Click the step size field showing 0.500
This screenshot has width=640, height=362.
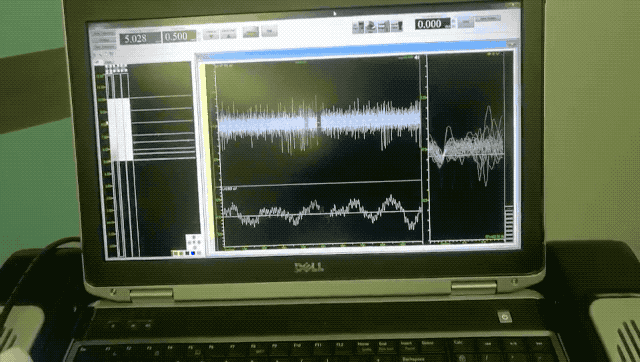point(179,36)
